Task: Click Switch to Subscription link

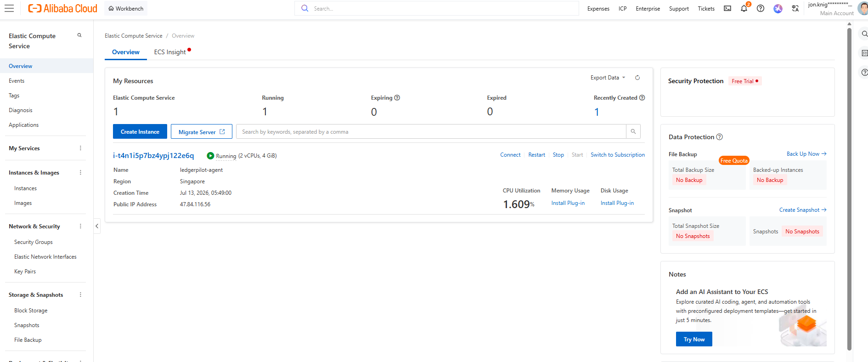Action: [618, 155]
